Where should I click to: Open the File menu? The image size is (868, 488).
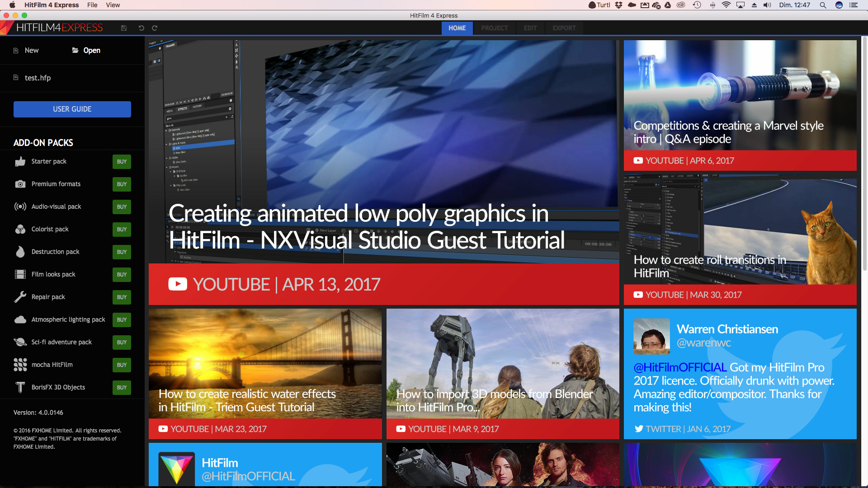click(x=92, y=5)
